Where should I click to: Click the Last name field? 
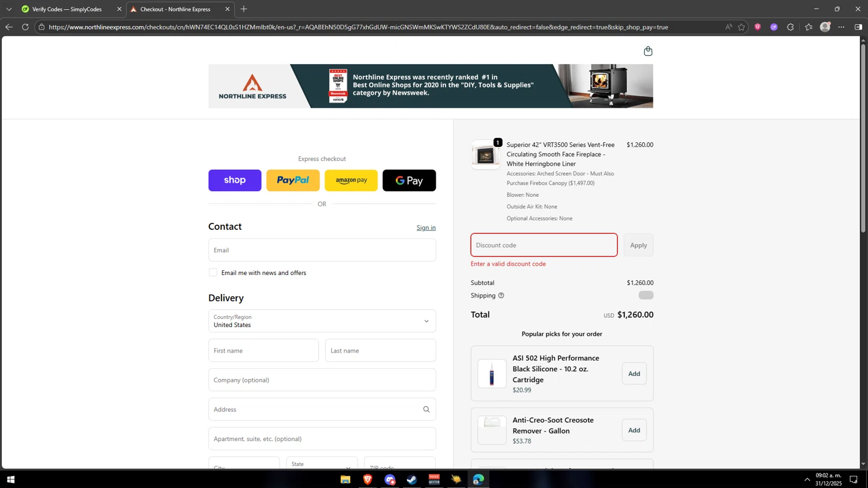[x=380, y=350]
